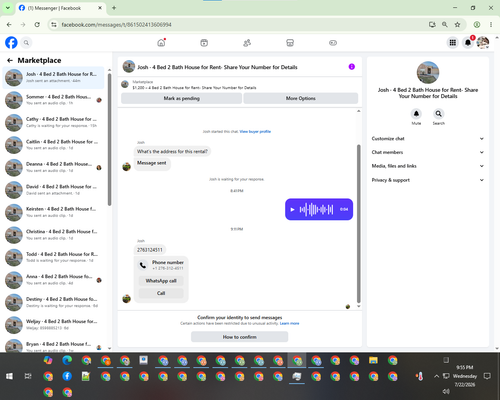Click the message thread vertical scrollbar
The width and height of the screenshot is (500, 400).
point(359,223)
